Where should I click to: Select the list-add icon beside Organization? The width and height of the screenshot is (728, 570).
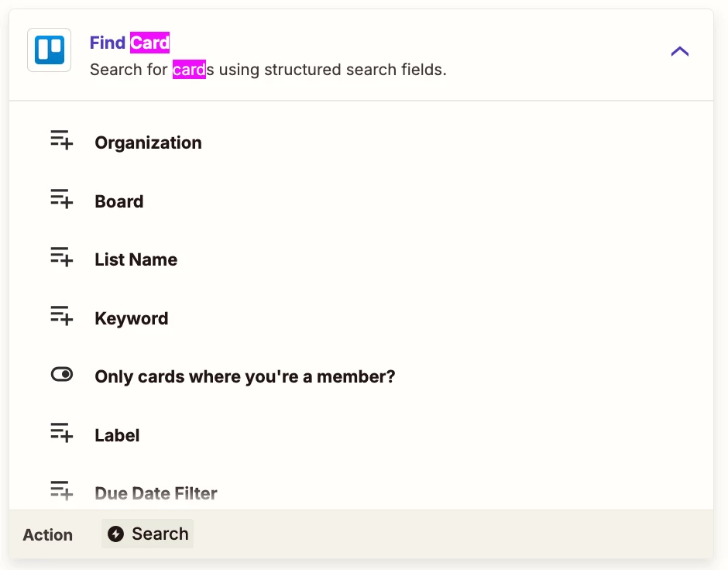[x=62, y=140]
